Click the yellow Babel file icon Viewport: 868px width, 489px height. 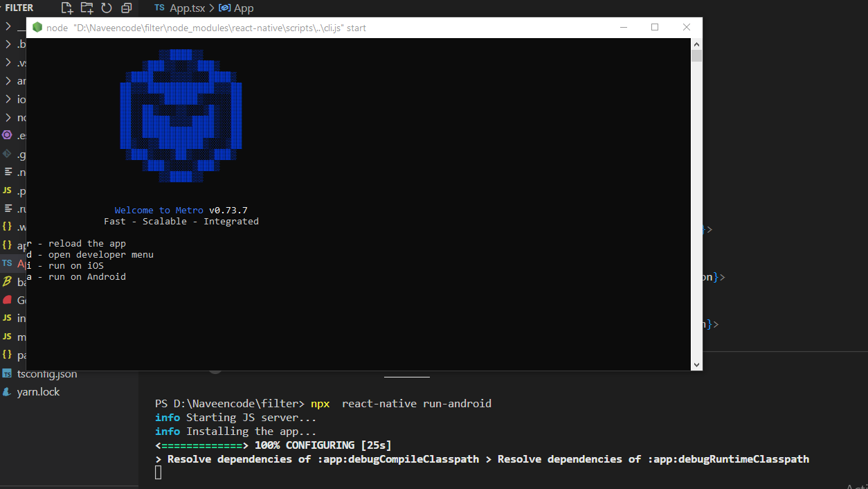click(x=8, y=281)
